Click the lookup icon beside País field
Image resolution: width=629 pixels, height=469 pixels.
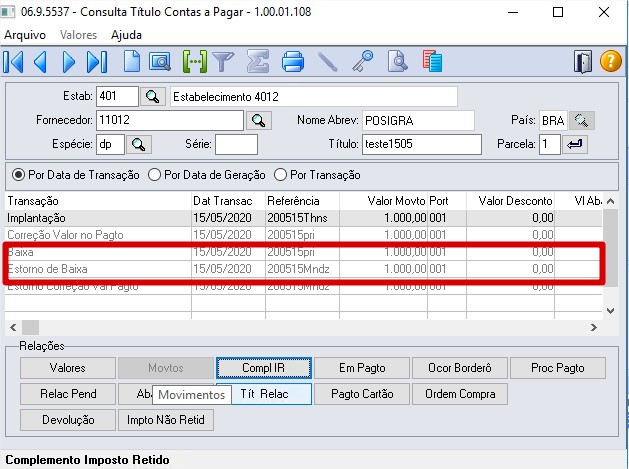[x=581, y=120]
